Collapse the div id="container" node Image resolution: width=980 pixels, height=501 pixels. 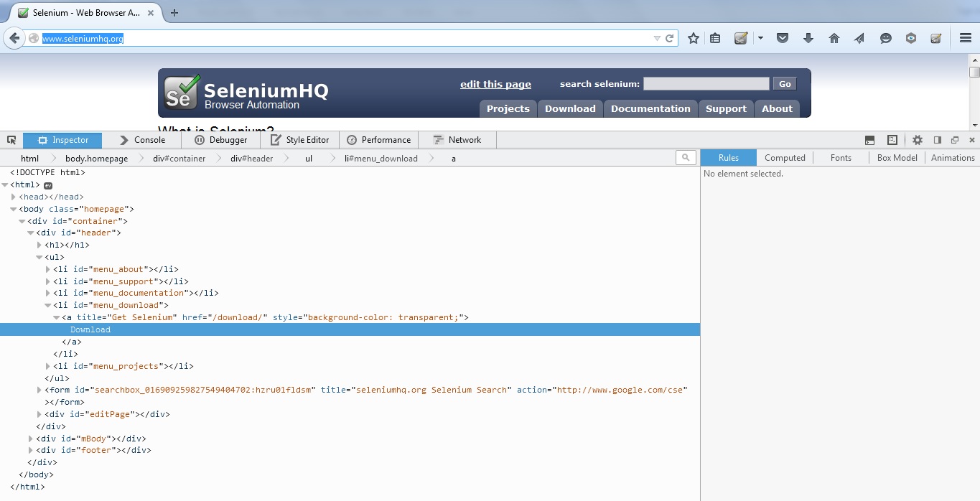coord(22,221)
